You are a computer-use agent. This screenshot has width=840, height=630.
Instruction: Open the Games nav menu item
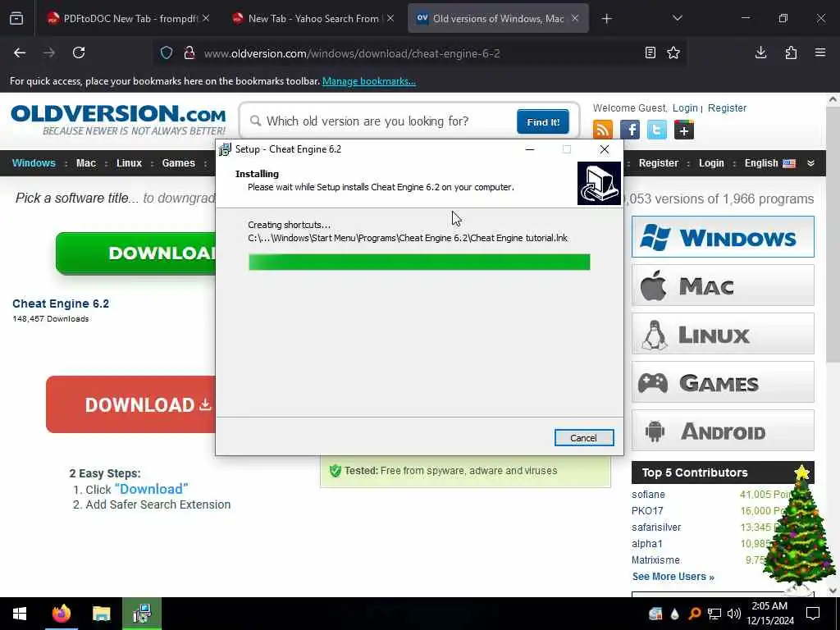point(178,163)
